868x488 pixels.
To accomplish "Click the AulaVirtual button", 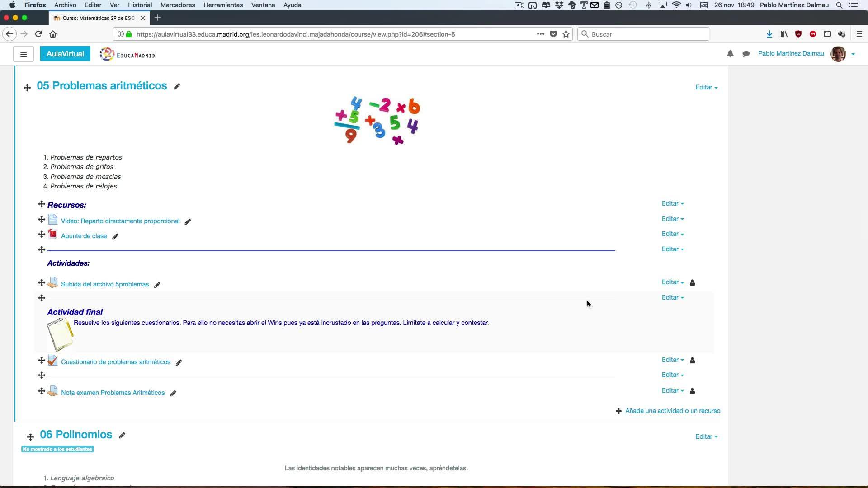I will (x=65, y=54).
